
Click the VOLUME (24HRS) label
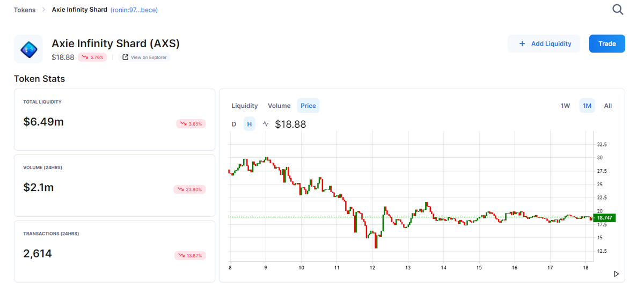[43, 168]
